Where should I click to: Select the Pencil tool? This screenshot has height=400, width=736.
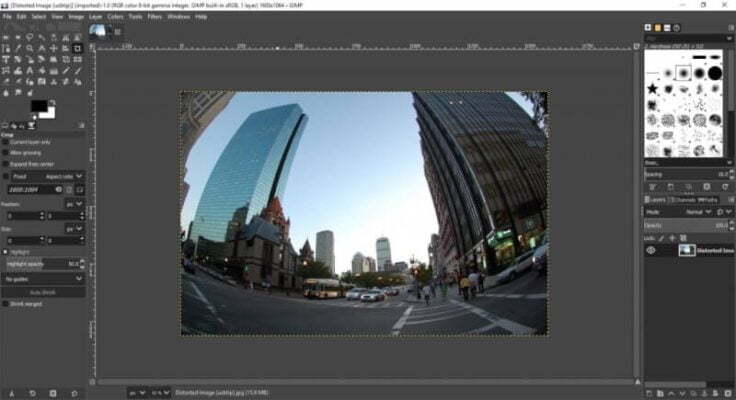[66, 71]
